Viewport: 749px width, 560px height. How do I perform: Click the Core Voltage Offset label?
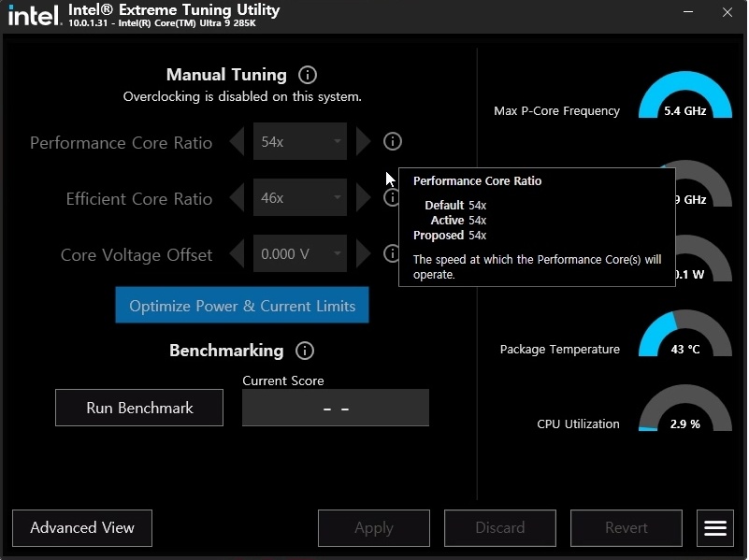(137, 255)
